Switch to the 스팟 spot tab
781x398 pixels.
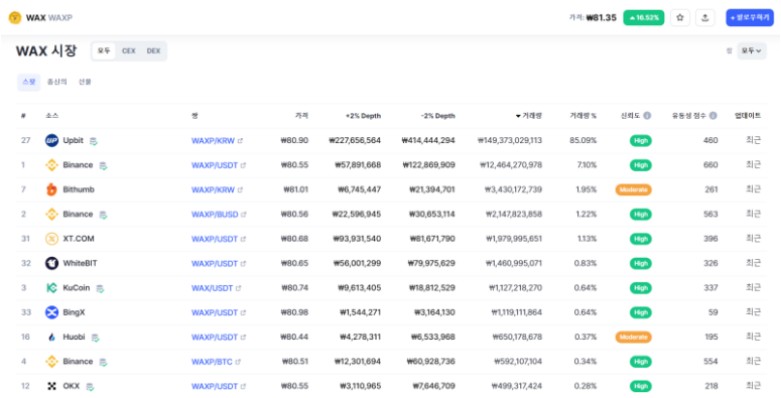click(x=29, y=82)
